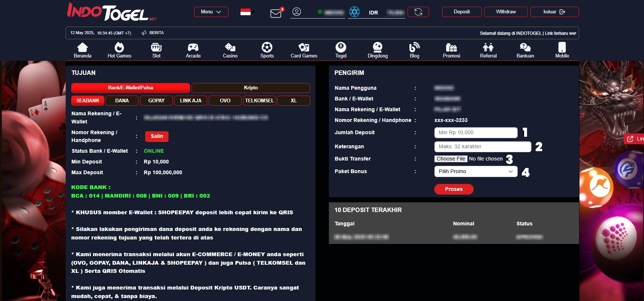Image resolution: width=644 pixels, height=301 pixels.
Task: Click the Rp 10,000 min deposit value
Action: [x=156, y=162]
